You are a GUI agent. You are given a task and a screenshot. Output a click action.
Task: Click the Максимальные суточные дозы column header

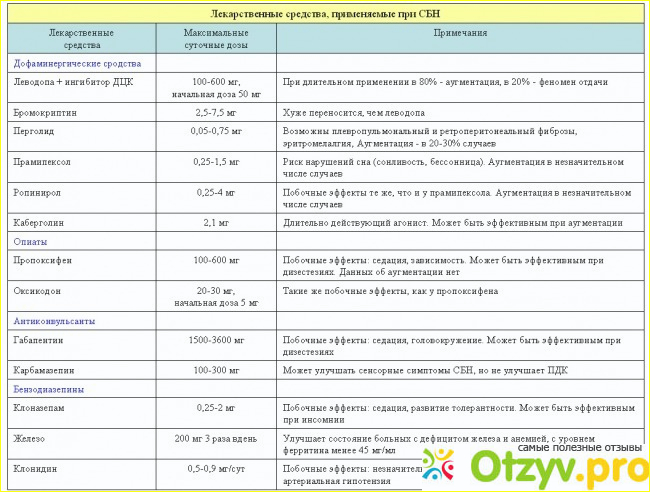click(217, 39)
